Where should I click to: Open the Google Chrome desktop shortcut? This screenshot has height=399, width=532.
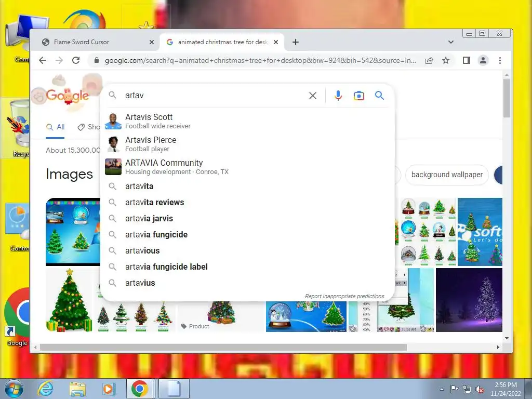[x=17, y=317]
